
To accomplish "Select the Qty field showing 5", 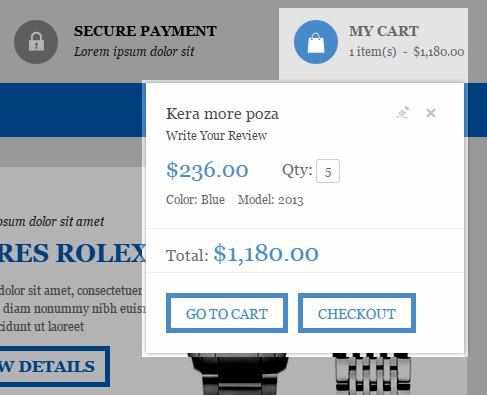I will [x=328, y=171].
